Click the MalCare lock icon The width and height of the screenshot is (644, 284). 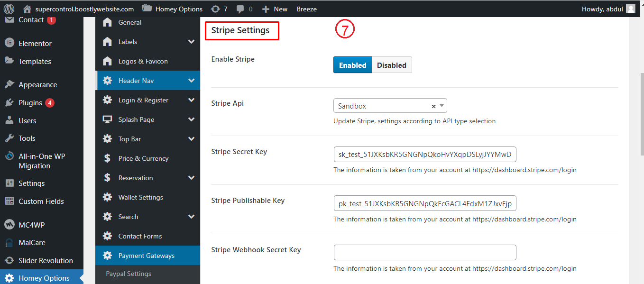click(9, 243)
